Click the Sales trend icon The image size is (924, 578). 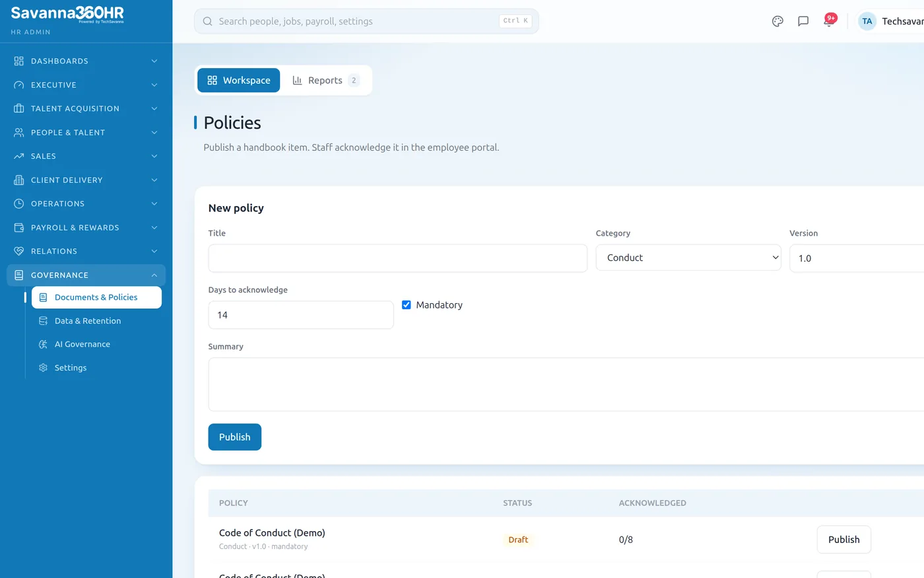click(18, 156)
